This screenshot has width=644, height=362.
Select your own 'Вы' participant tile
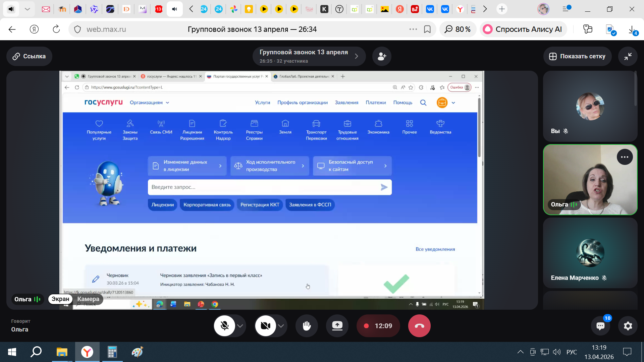pyautogui.click(x=590, y=106)
